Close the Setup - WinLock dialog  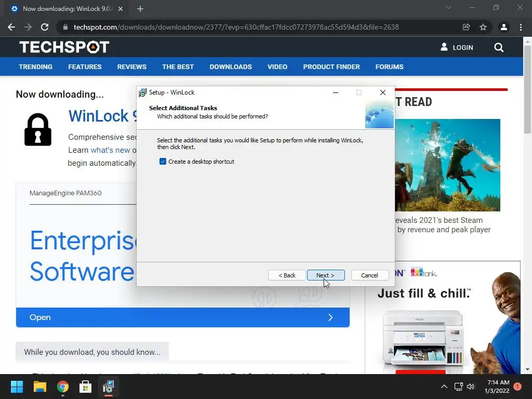[x=383, y=92]
